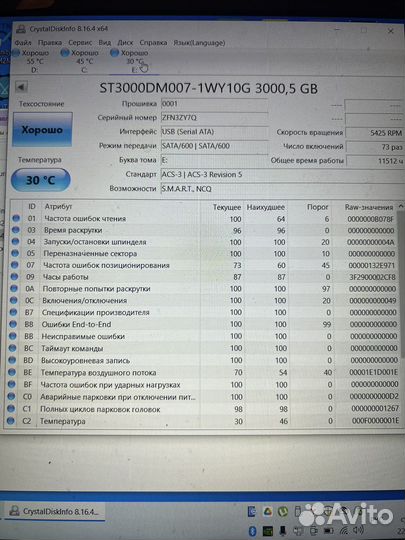Select the Неисправимые ошибки attribute row
405x540 pixels.
203,336
